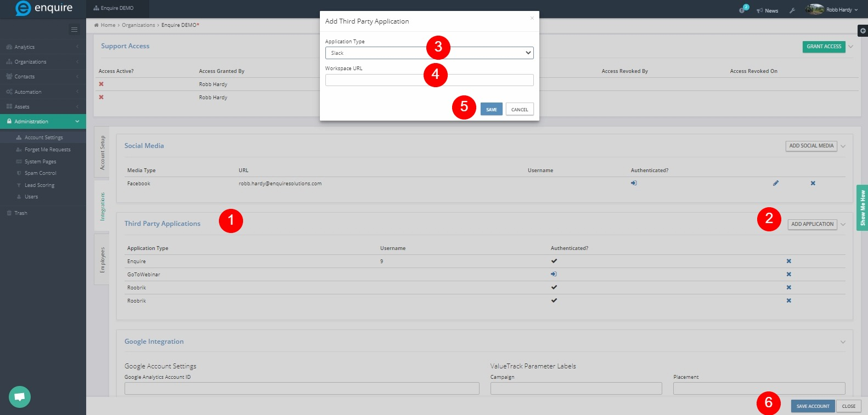Click the GoToWebinar authenticate sign-in icon

[554, 274]
